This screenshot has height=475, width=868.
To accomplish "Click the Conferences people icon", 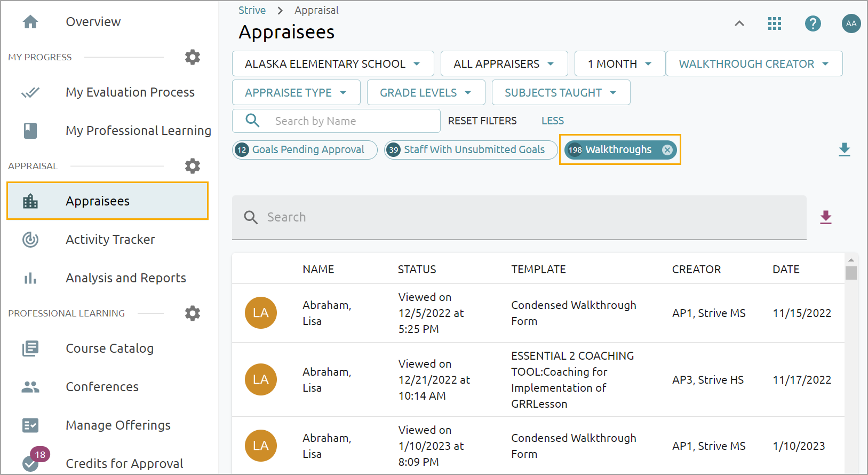I will (x=30, y=387).
